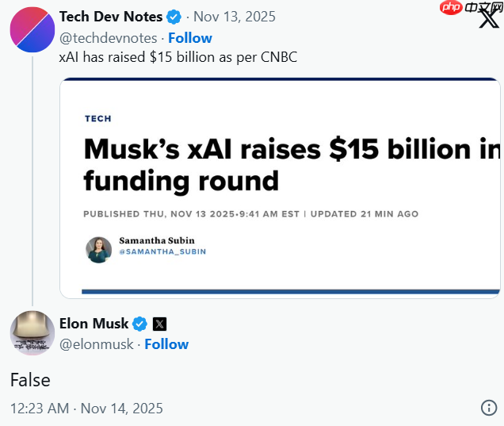Open the 12:23 AM · Nov 14, 2025 timestamp

86,408
